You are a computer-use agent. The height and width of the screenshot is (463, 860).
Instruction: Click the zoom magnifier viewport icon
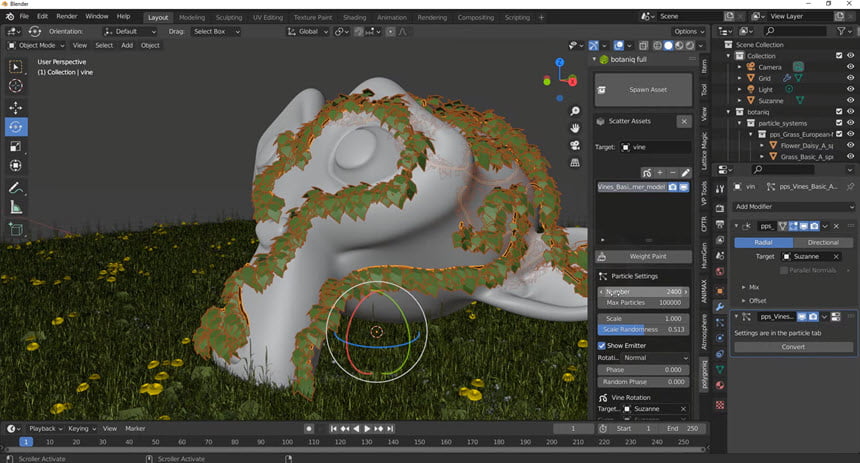pyautogui.click(x=575, y=111)
